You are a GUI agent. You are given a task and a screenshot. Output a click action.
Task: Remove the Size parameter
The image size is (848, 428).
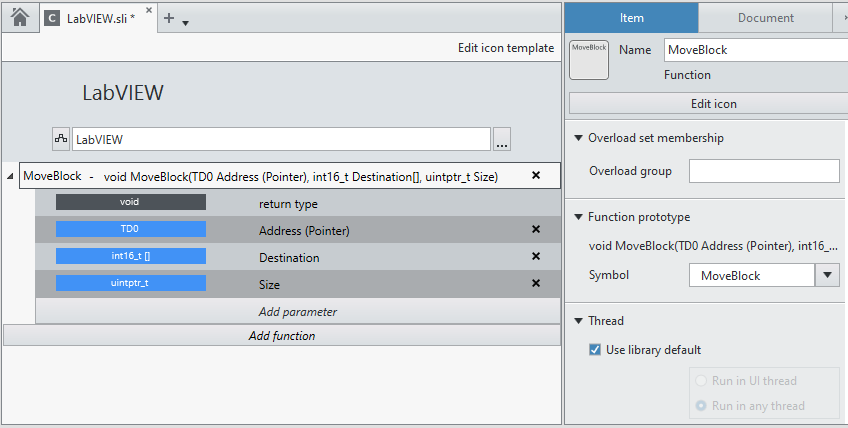[x=536, y=284]
